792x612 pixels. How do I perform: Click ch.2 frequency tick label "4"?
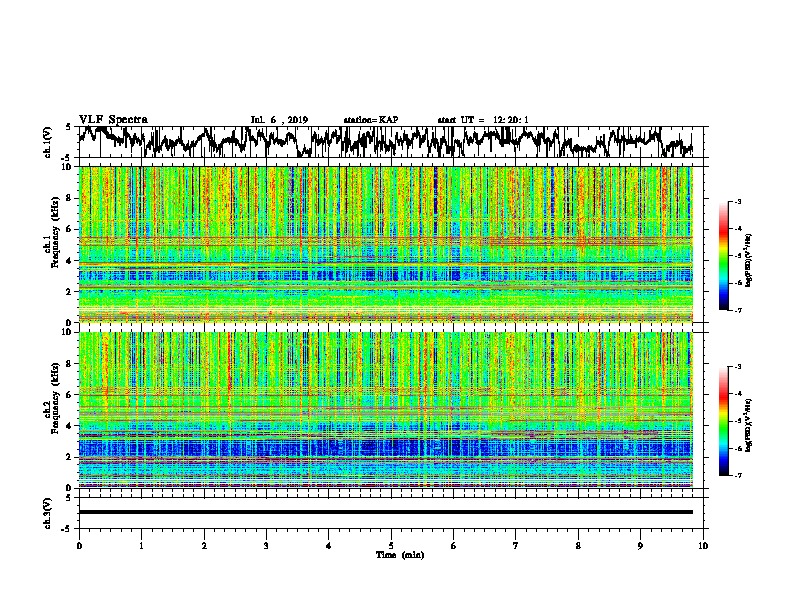[70, 426]
